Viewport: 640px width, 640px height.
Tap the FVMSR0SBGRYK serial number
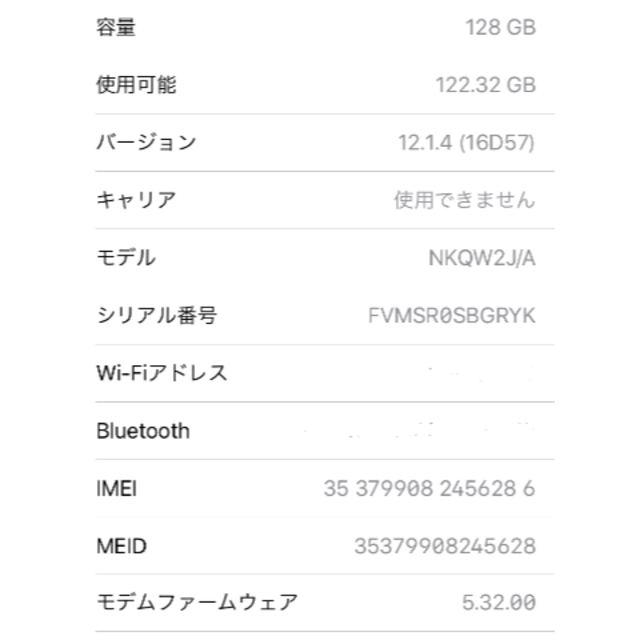452,316
